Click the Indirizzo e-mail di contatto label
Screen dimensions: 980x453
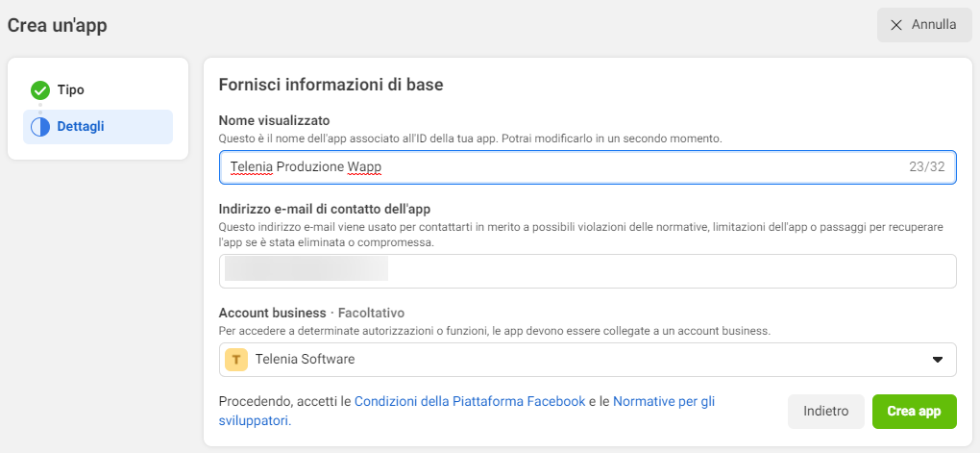coord(325,209)
